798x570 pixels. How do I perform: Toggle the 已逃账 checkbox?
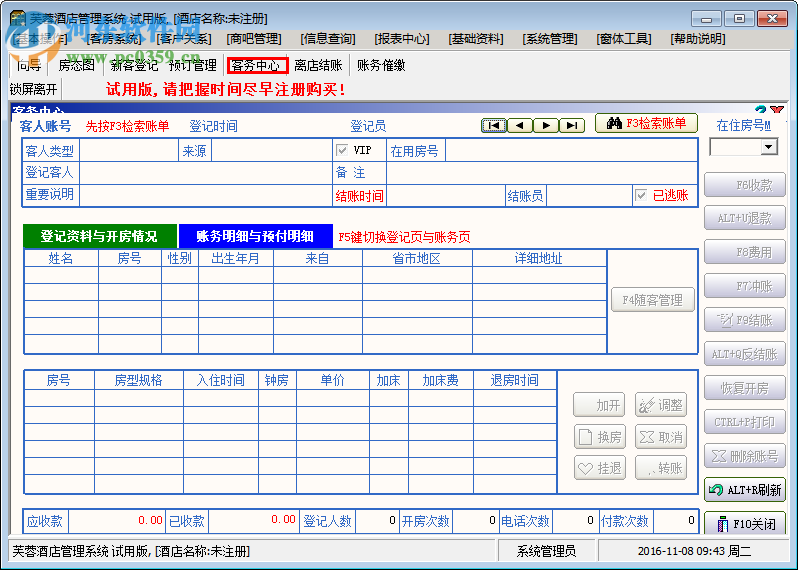click(x=641, y=195)
